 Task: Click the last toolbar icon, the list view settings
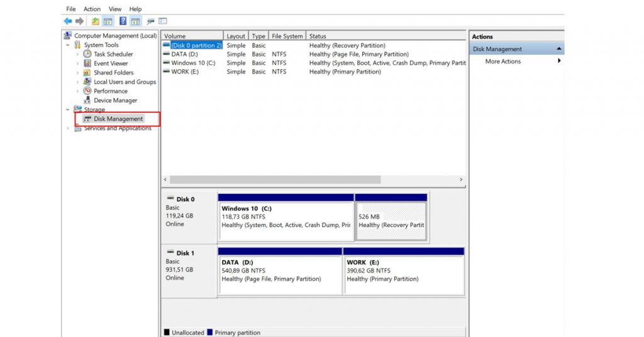click(163, 21)
